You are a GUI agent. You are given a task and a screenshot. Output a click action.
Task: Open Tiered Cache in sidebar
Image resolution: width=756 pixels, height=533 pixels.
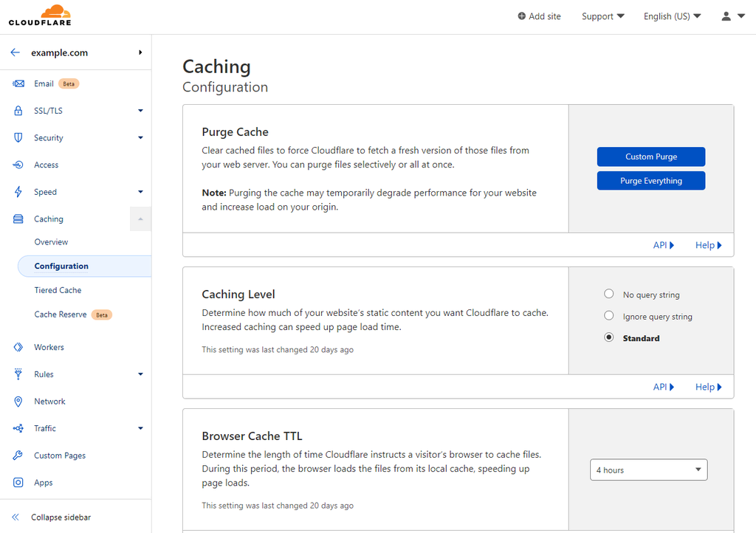coord(58,291)
